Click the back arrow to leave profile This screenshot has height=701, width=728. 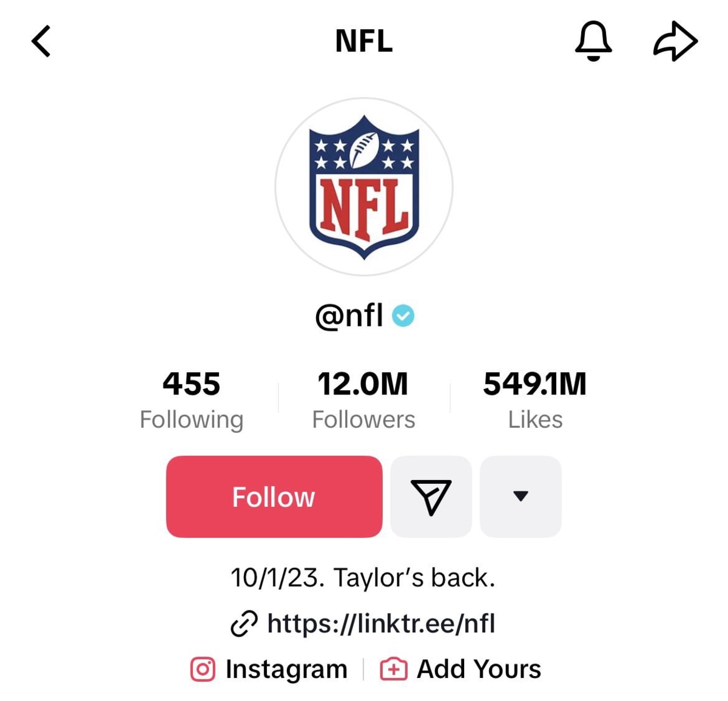click(x=41, y=41)
